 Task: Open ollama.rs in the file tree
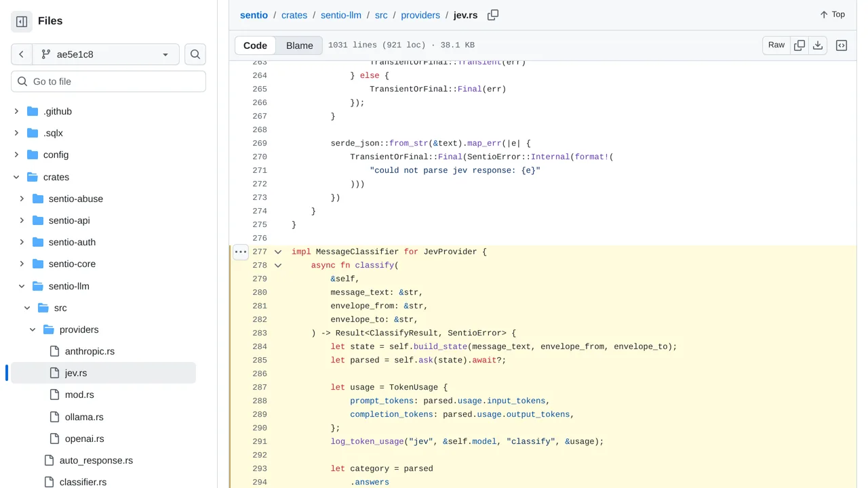pos(84,417)
